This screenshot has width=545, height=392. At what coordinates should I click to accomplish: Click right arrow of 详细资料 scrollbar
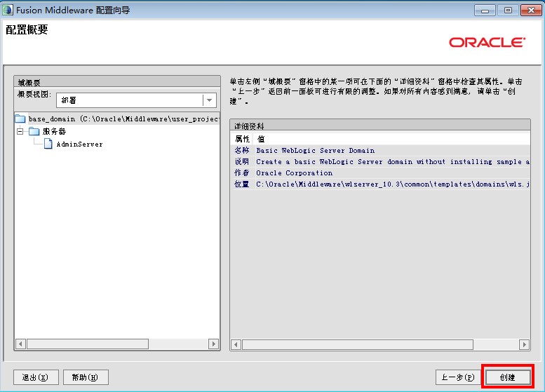(524, 345)
